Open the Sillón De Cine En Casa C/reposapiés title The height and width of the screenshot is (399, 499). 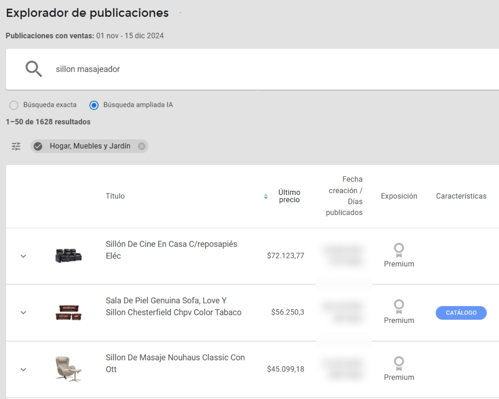click(171, 250)
